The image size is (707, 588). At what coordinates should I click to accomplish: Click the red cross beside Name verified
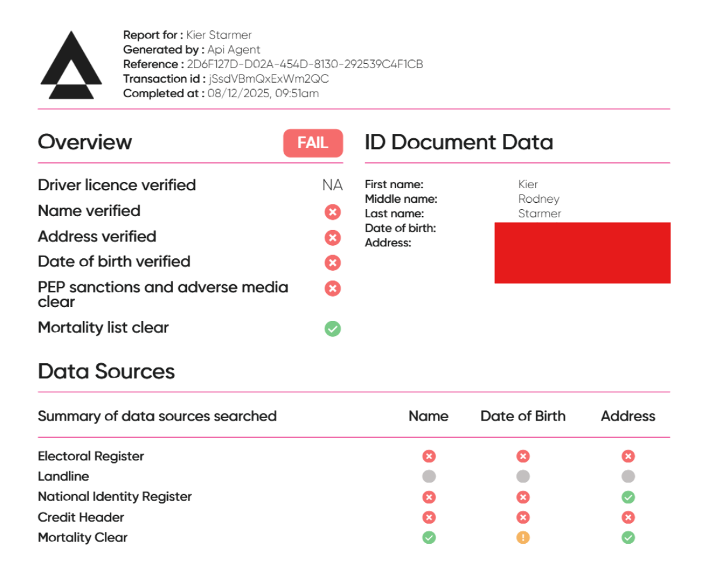[x=333, y=212]
